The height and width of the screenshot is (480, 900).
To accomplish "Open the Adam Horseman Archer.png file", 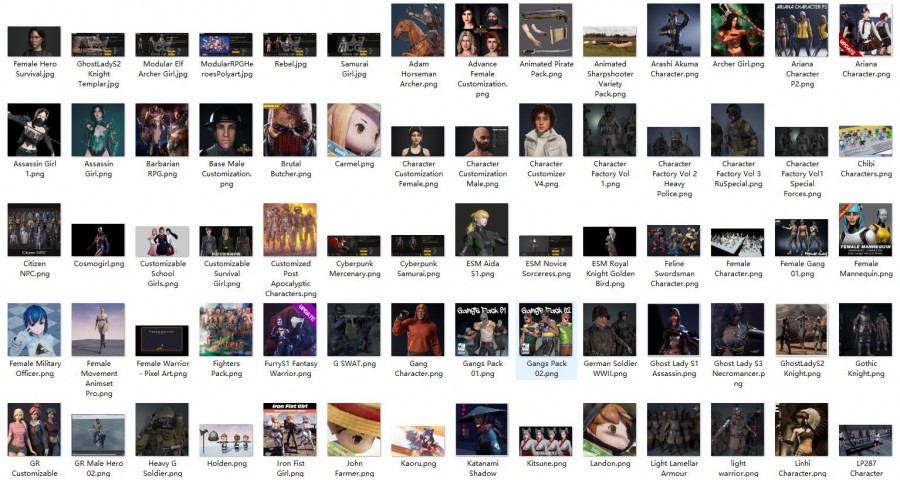I will point(418,30).
